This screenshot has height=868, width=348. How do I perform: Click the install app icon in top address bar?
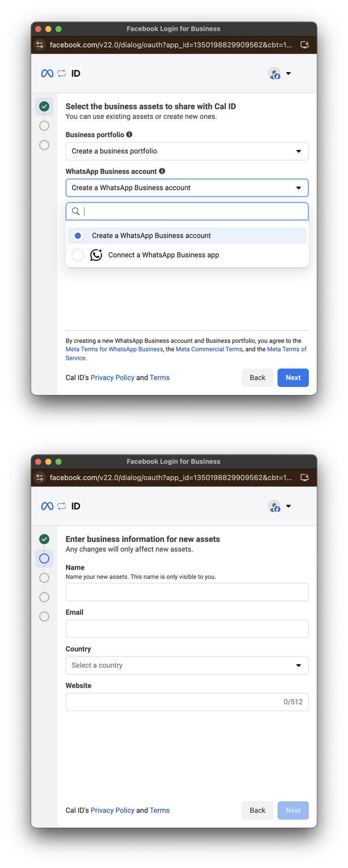click(305, 45)
